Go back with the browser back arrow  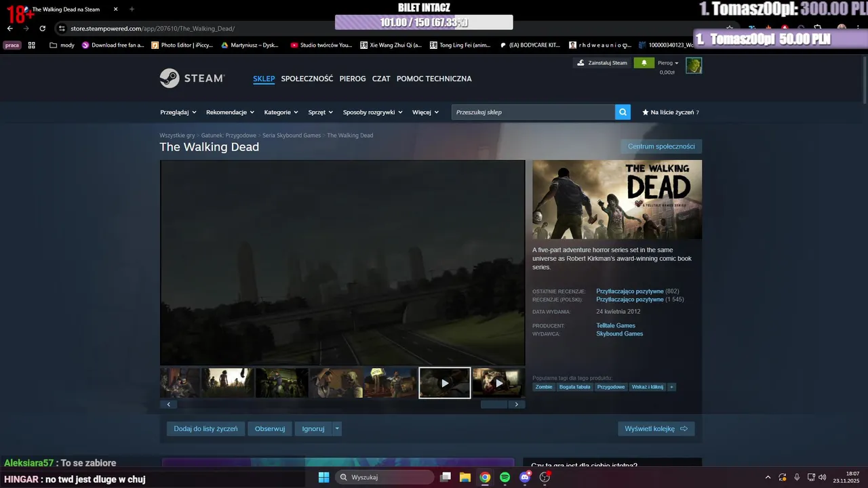pos(9,28)
